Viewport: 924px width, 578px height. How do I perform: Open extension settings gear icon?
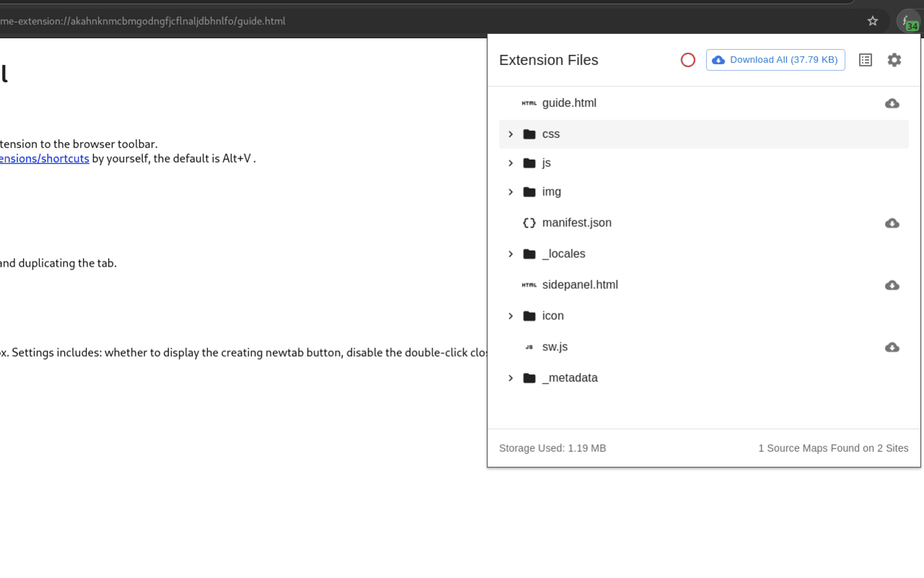point(894,60)
